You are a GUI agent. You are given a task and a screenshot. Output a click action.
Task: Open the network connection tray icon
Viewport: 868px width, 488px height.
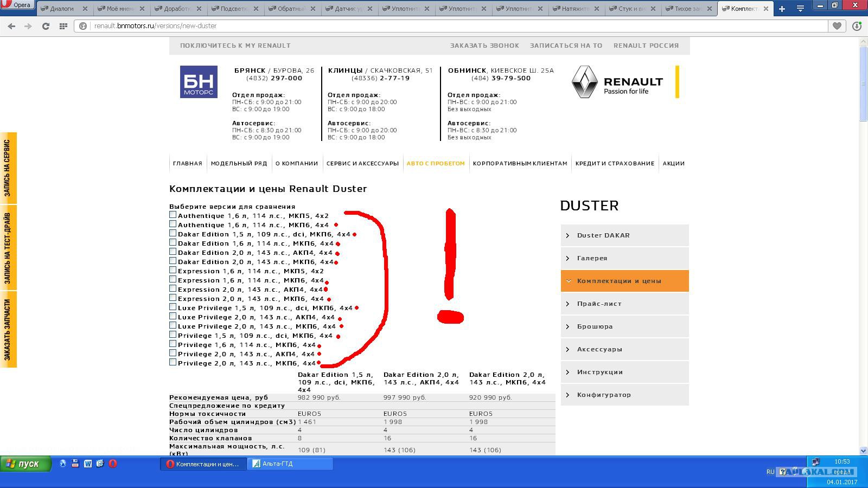(815, 462)
